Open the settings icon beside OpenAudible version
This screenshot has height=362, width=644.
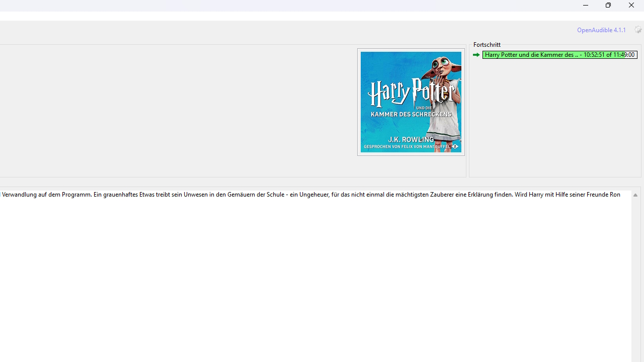point(637,30)
